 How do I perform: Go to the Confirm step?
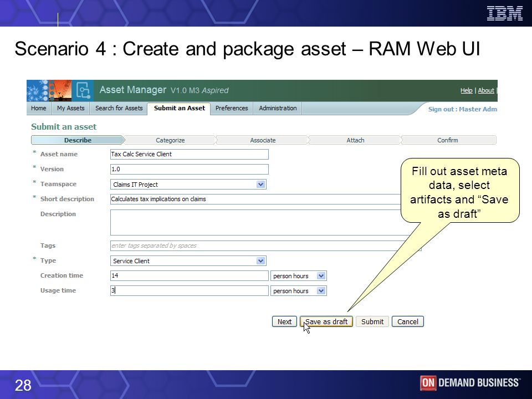[448, 140]
